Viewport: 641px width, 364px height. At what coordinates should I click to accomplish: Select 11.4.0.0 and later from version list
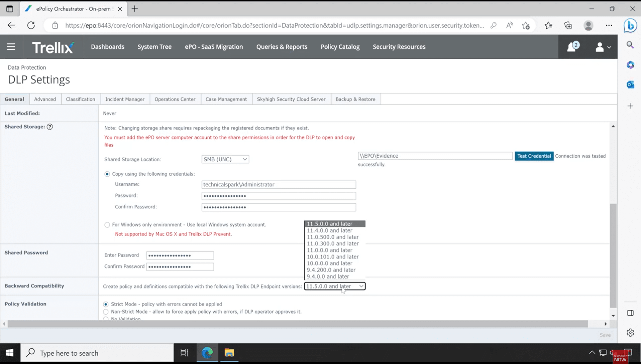(329, 230)
